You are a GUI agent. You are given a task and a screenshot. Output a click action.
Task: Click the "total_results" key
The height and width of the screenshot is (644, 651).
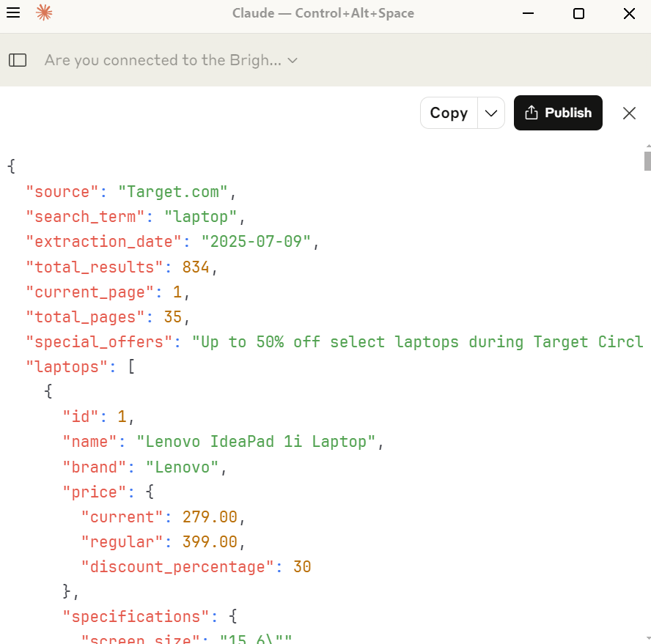[x=95, y=267]
